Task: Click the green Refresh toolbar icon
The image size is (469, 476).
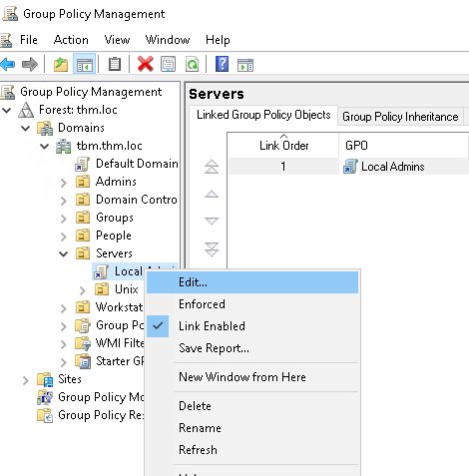Action: 192,64
